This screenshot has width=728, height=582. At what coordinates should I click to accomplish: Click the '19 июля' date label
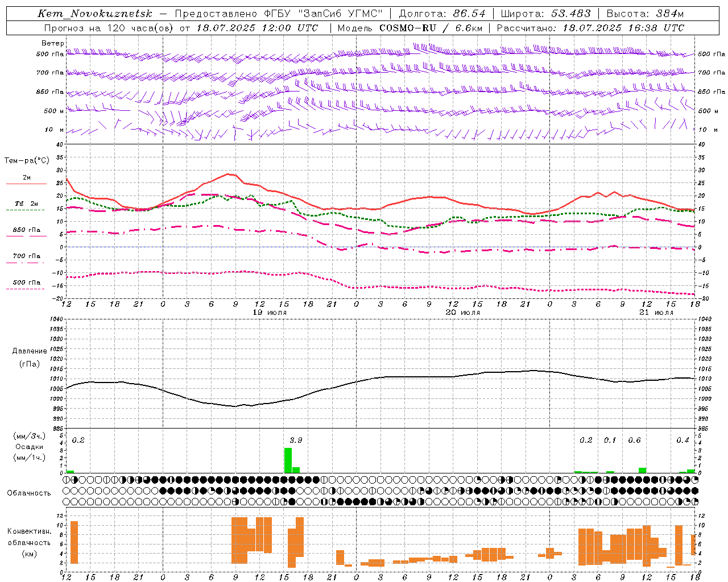(270, 313)
